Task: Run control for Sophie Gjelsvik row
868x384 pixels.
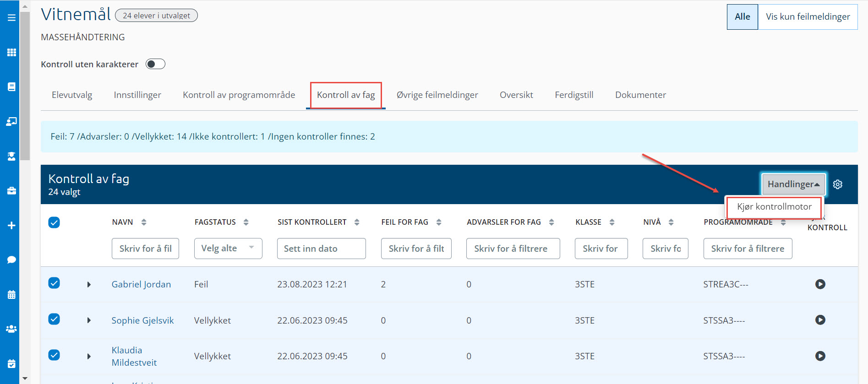Action: click(820, 320)
